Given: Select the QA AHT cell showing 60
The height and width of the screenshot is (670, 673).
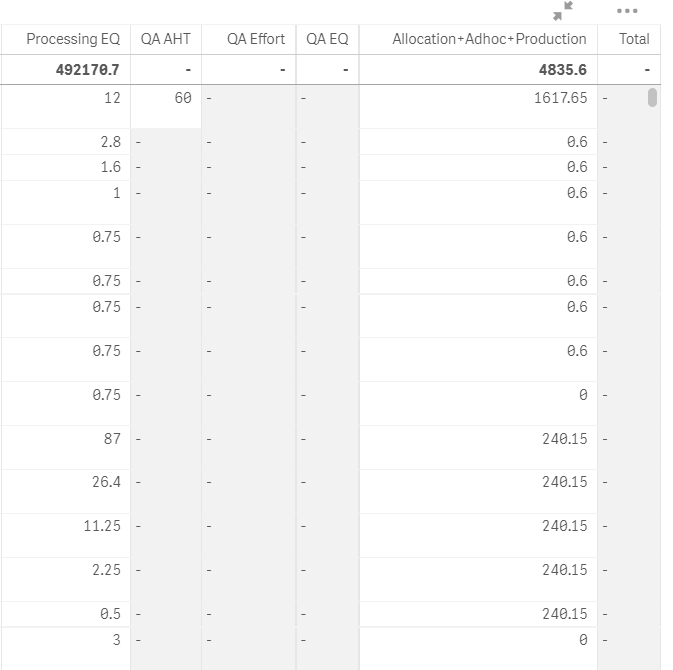Looking at the screenshot, I should tap(182, 98).
